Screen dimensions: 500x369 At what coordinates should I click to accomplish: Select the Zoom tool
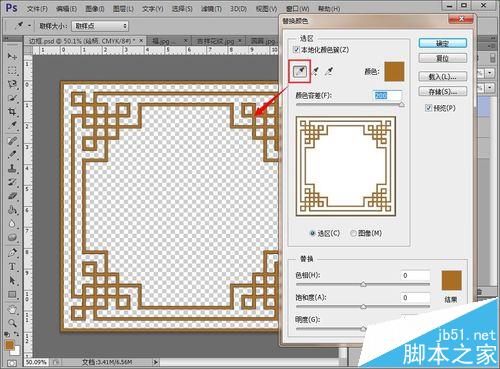(x=12, y=323)
